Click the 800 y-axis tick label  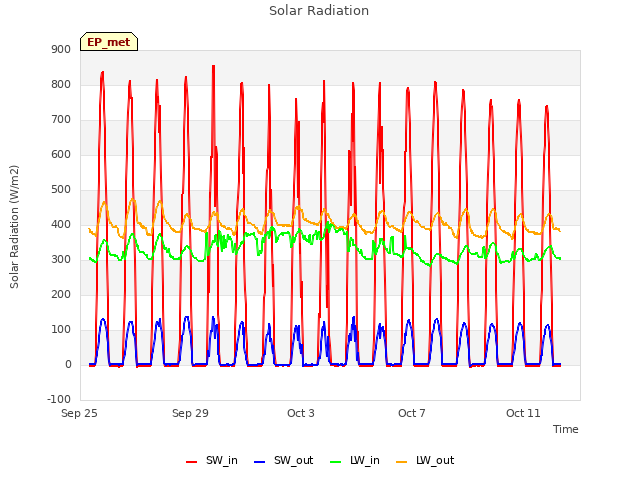pyautogui.click(x=61, y=84)
